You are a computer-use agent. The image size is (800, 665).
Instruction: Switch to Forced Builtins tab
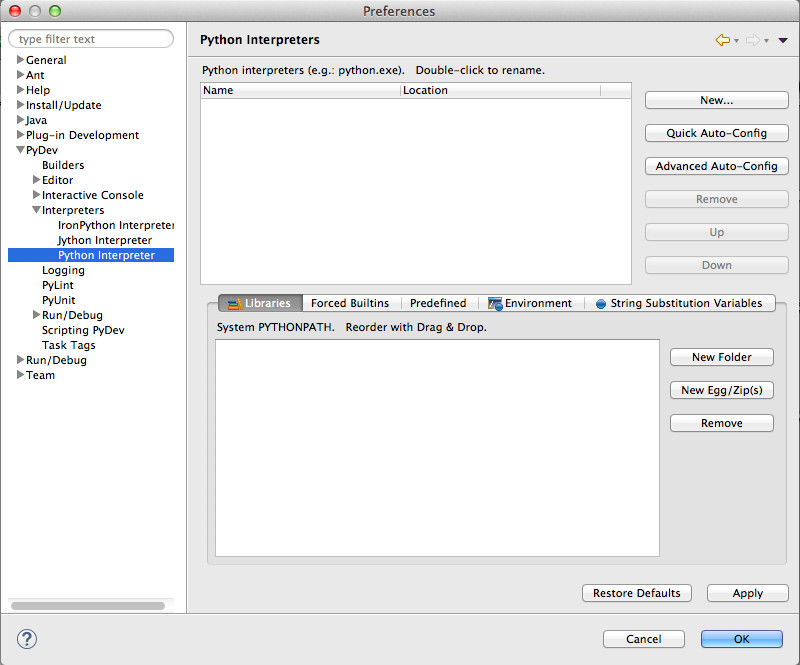click(x=350, y=303)
